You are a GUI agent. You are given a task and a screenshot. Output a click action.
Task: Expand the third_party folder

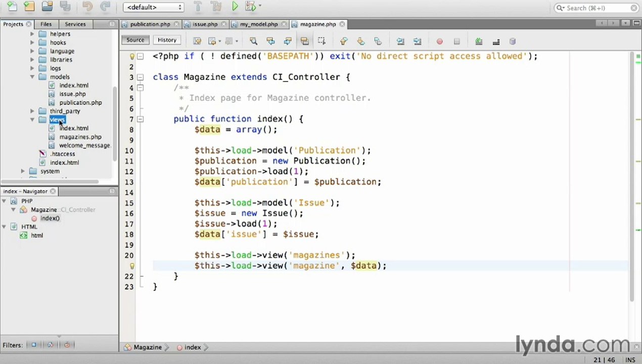pos(32,111)
